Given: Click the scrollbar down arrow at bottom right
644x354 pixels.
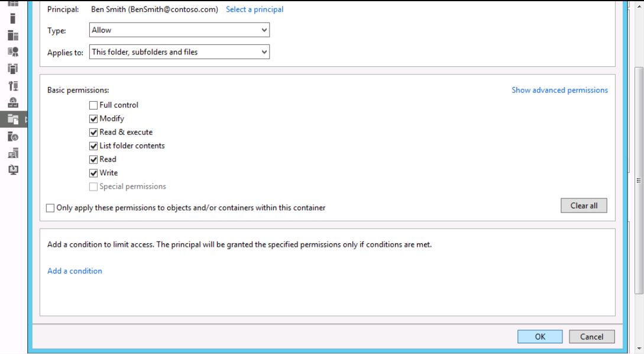Looking at the screenshot, I should (639, 349).
